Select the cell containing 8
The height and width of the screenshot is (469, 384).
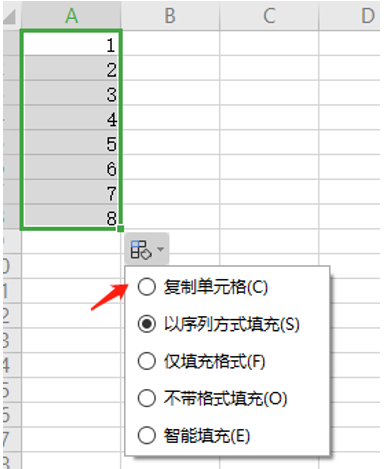(71, 216)
